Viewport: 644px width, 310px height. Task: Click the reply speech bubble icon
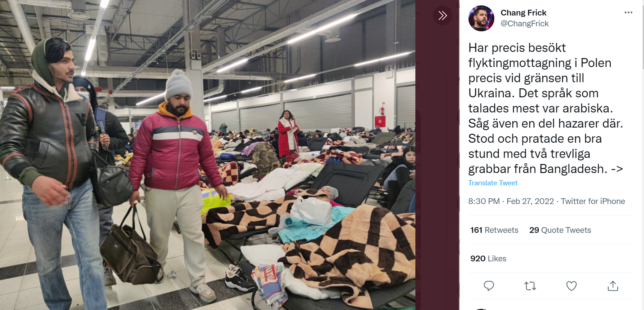tap(489, 286)
